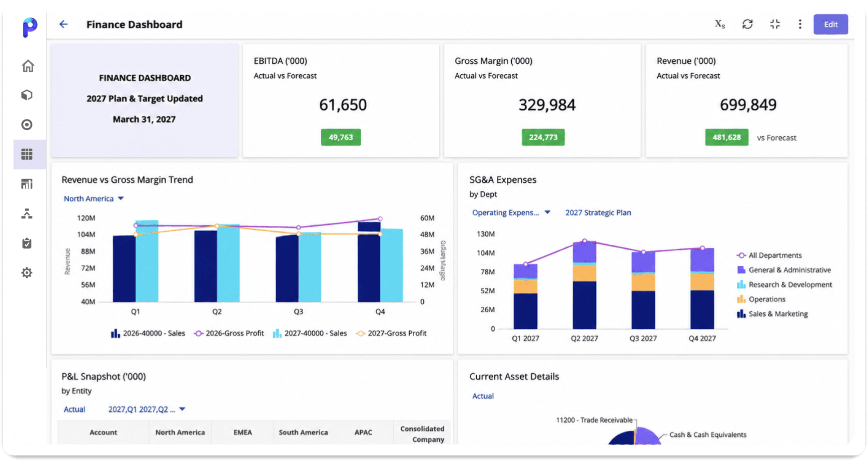Click the app logo in the sidebar
Screen dimensions: 868x461
[30, 27]
